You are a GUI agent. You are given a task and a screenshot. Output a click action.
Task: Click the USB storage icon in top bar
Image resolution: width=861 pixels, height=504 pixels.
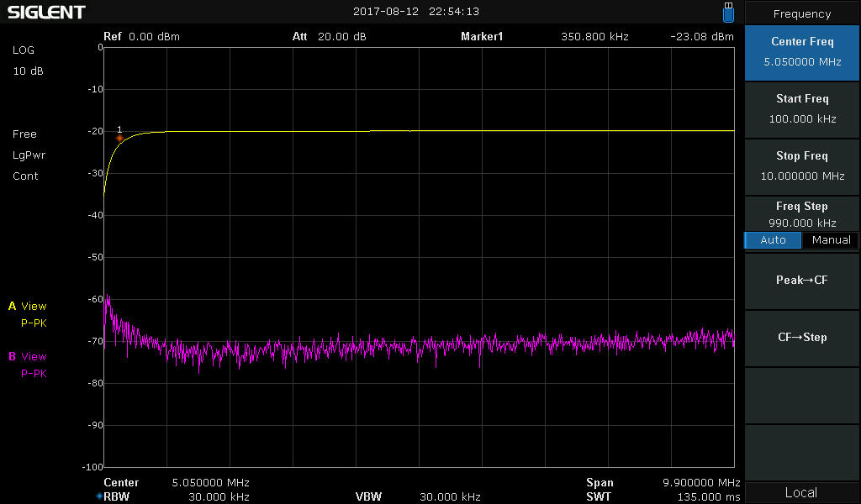[x=728, y=12]
